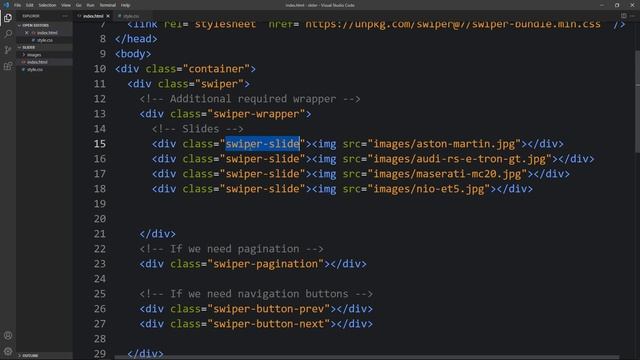
Task: Select style.css in the Open Editors list
Action: coord(45,40)
